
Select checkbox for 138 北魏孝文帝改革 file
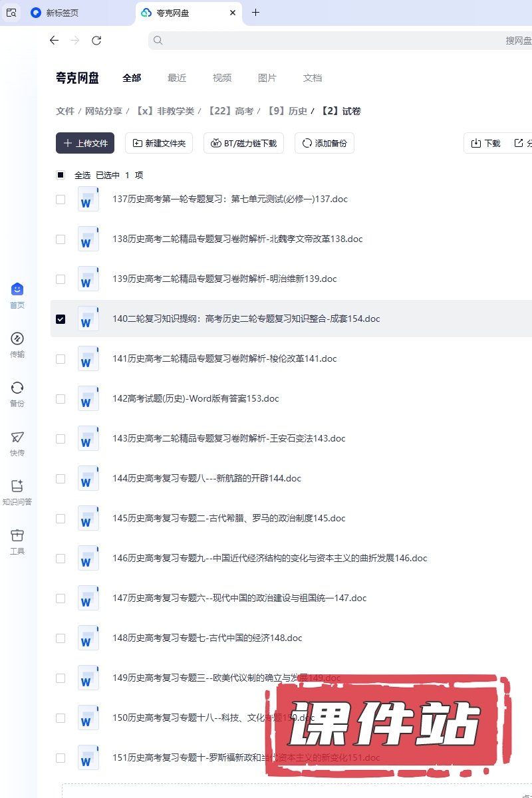click(x=61, y=239)
